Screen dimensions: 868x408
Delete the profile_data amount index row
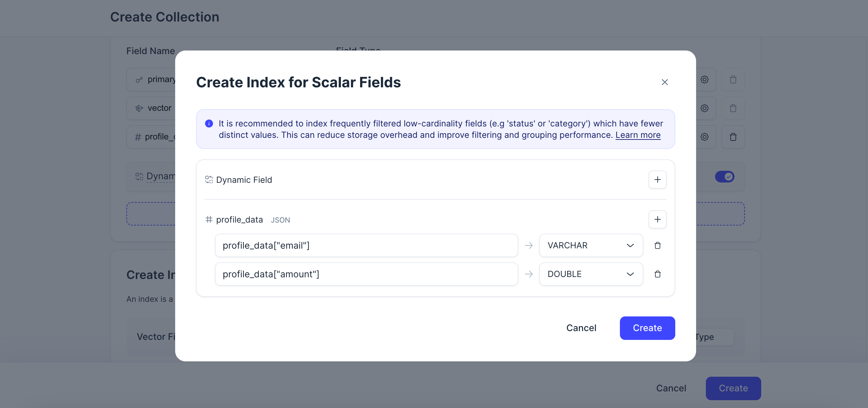tap(657, 274)
